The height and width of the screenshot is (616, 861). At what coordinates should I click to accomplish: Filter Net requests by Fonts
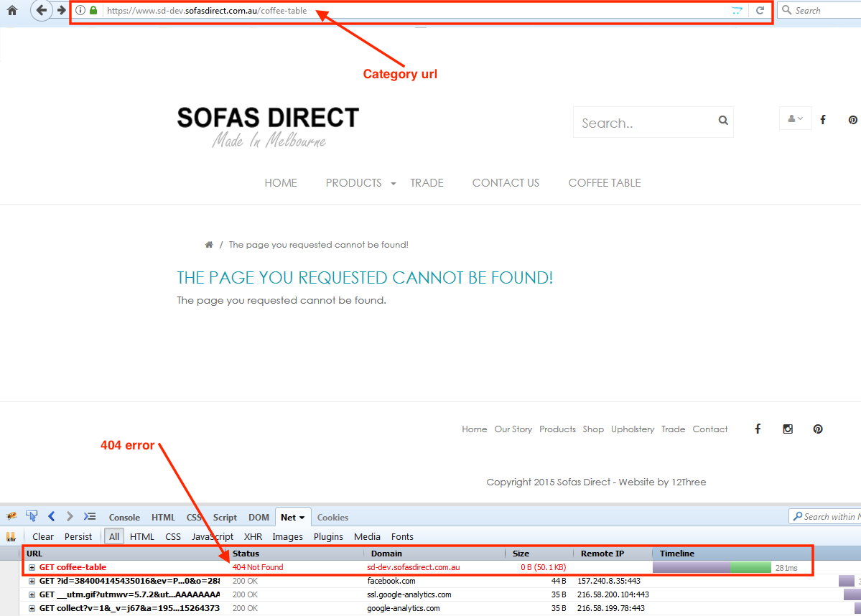pyautogui.click(x=403, y=536)
